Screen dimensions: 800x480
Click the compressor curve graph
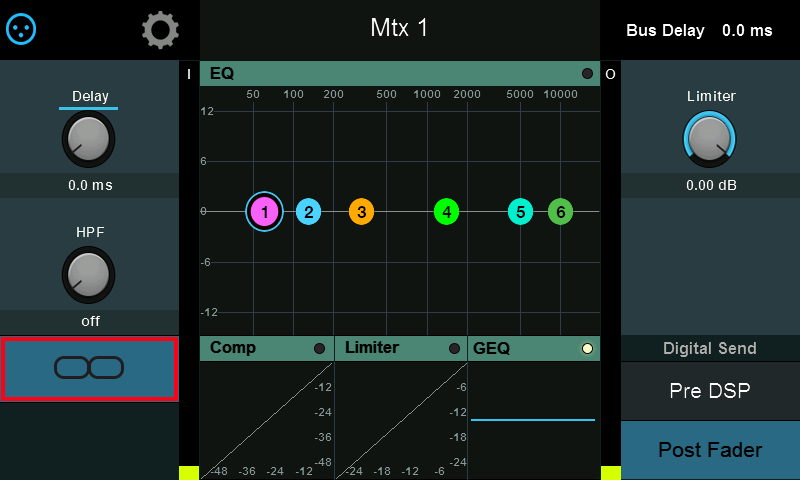[x=267, y=421]
